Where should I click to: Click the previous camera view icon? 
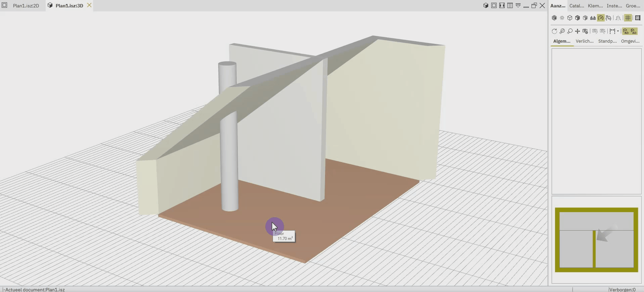(595, 31)
